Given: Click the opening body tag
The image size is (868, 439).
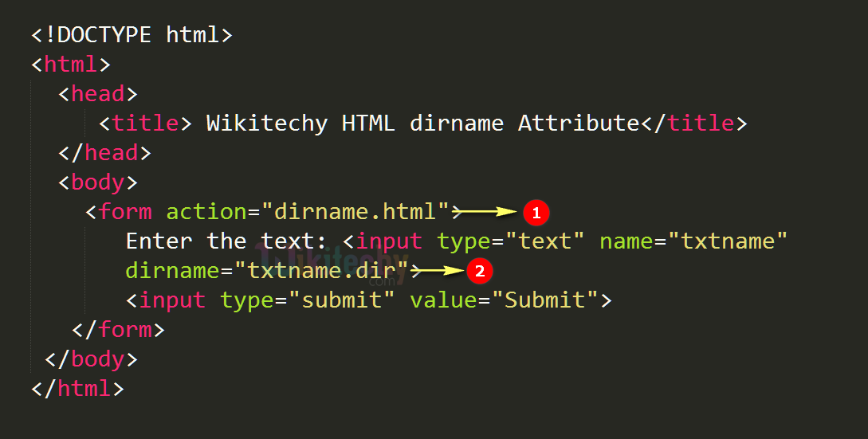Looking at the screenshot, I should pyautogui.click(x=98, y=182).
